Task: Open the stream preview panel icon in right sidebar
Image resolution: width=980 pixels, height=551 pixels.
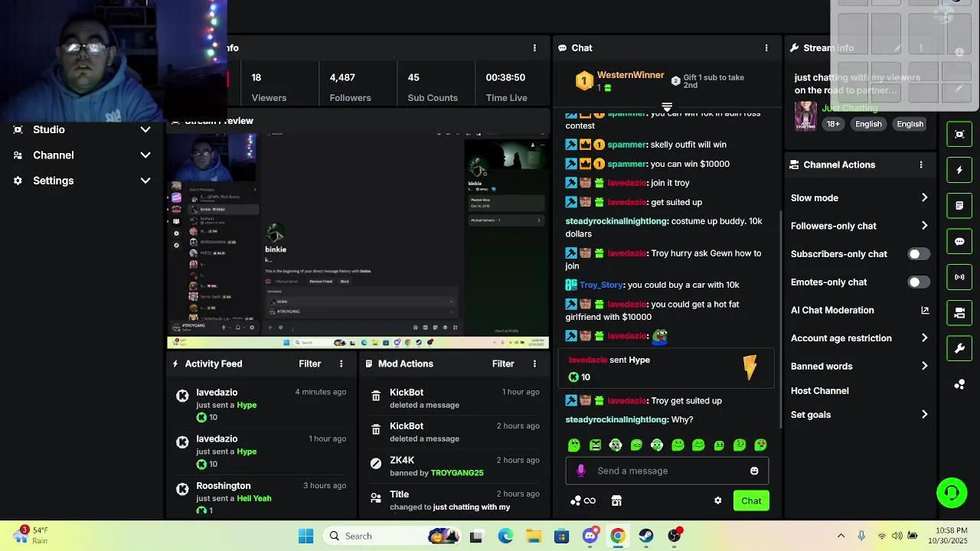Action: (x=959, y=134)
